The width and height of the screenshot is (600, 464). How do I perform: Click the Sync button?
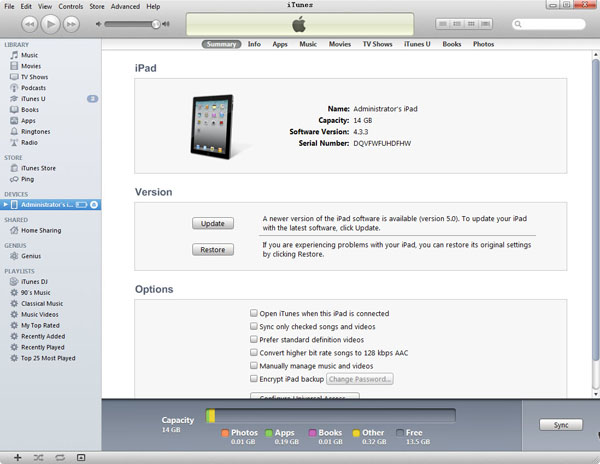click(561, 425)
